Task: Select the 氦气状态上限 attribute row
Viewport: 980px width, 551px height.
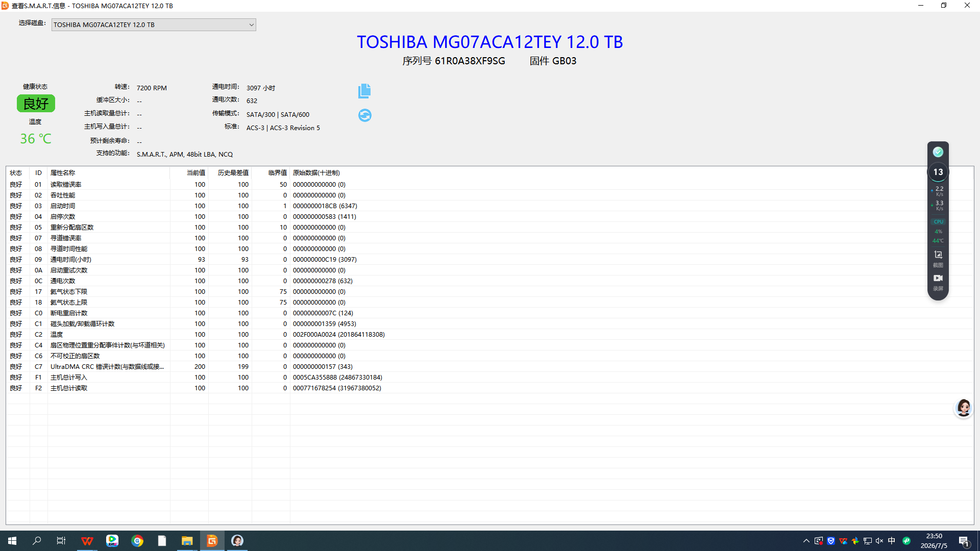Action: click(490, 303)
